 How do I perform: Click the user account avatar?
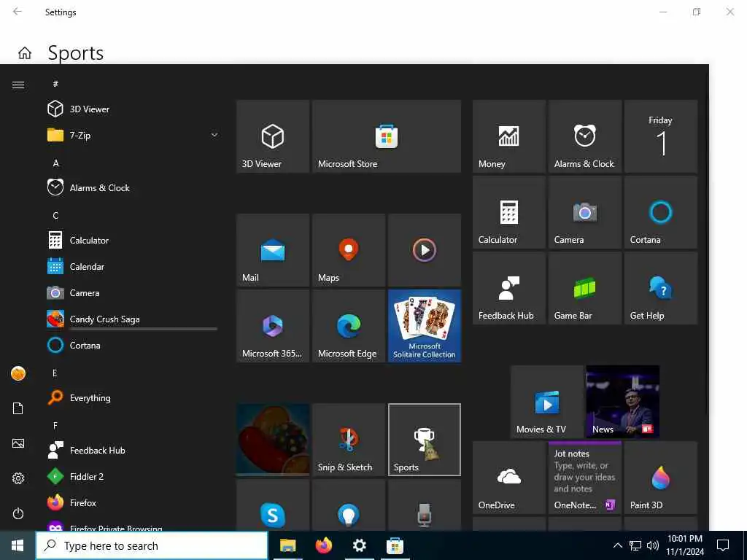click(18, 373)
